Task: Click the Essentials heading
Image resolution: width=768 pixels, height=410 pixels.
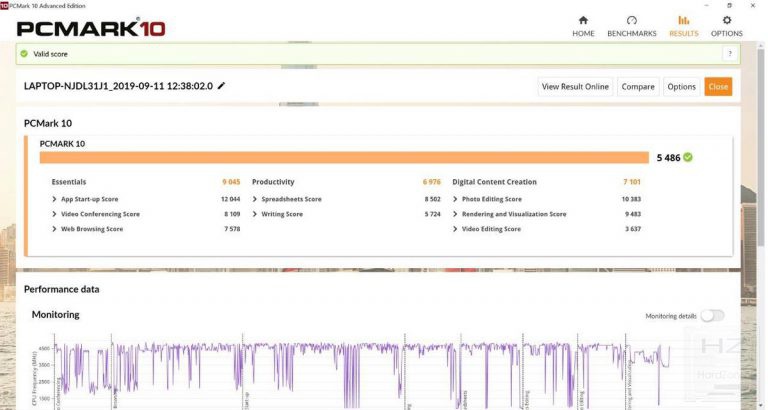Action: (x=69, y=182)
